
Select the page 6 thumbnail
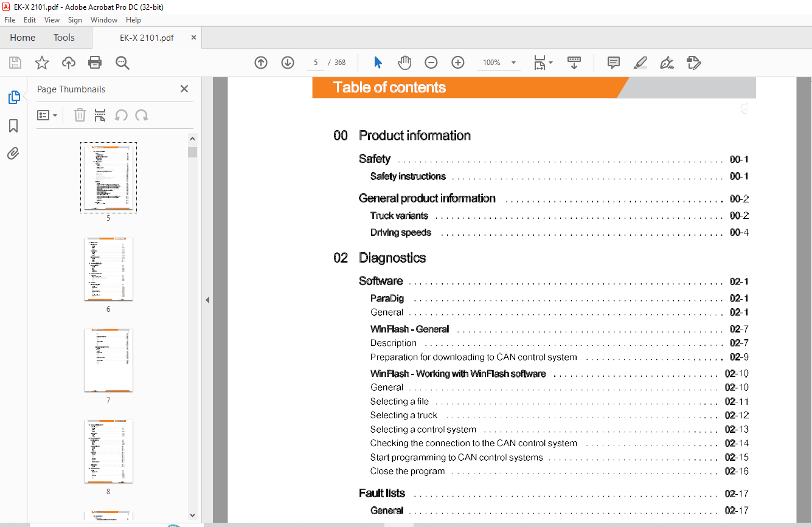tap(108, 269)
